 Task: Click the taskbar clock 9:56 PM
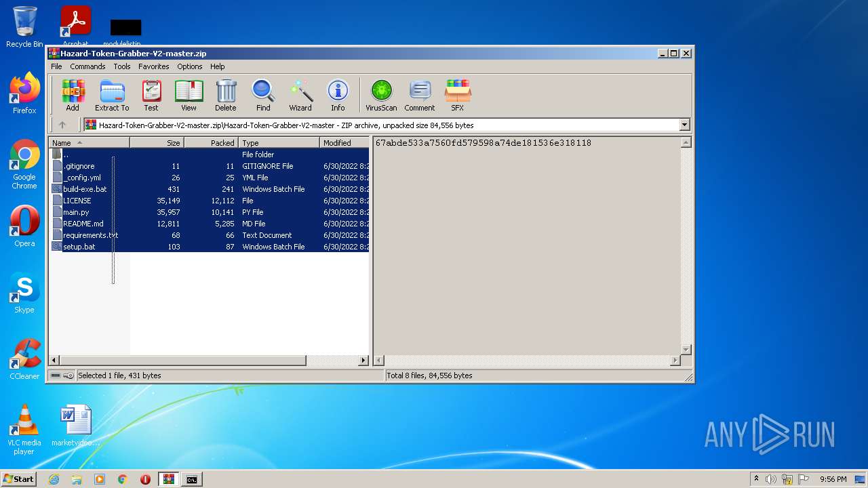click(833, 479)
